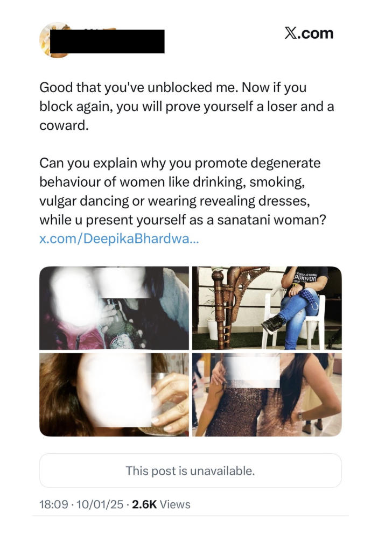Open the photo with sequin dresses
The width and height of the screenshot is (392, 534).
[x=267, y=394]
